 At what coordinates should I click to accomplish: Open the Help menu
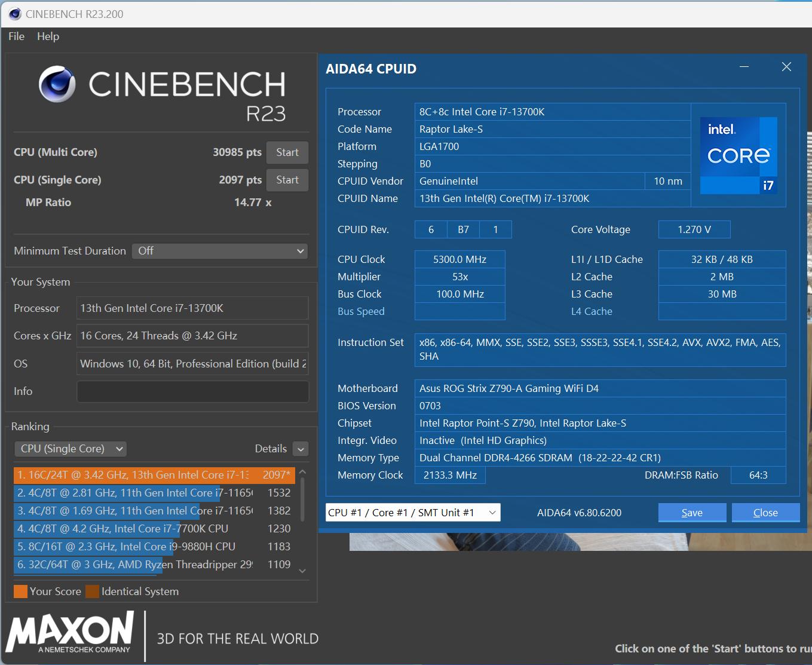pos(48,36)
